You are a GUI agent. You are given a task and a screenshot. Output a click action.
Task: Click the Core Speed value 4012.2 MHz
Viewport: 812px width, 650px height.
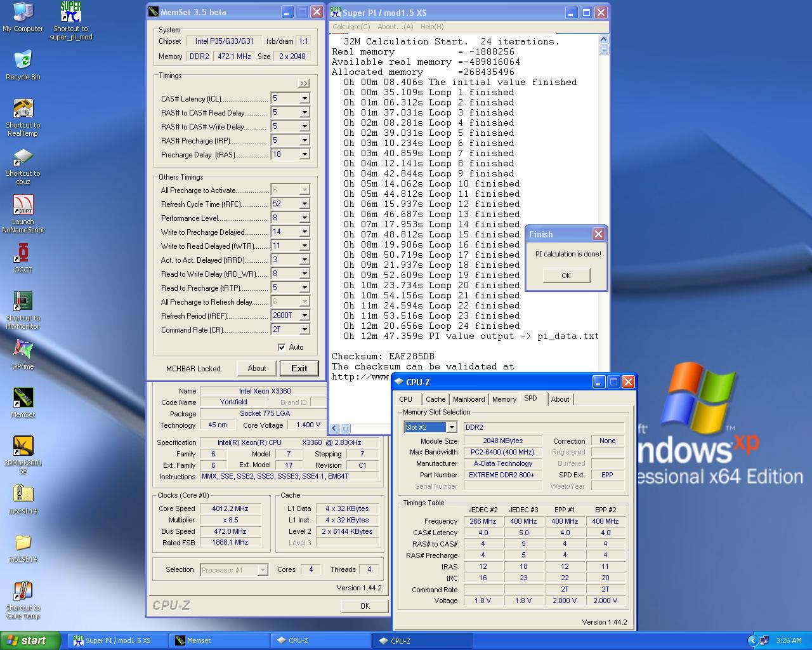230,508
